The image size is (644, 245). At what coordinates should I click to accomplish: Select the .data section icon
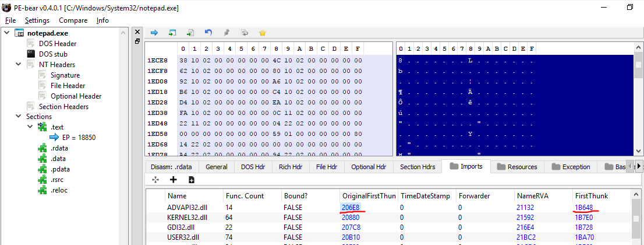tap(43, 159)
